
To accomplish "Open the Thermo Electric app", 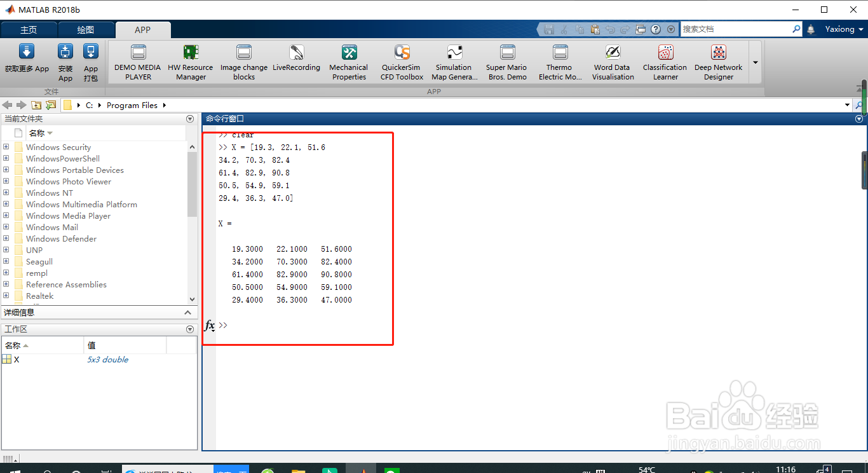I will tap(560, 62).
